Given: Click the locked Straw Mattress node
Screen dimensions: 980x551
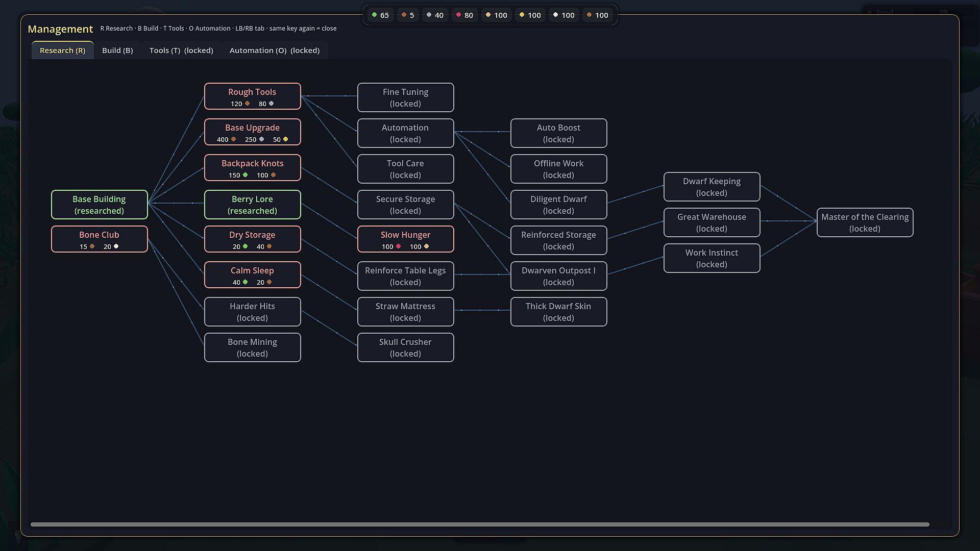Looking at the screenshot, I should click(406, 312).
